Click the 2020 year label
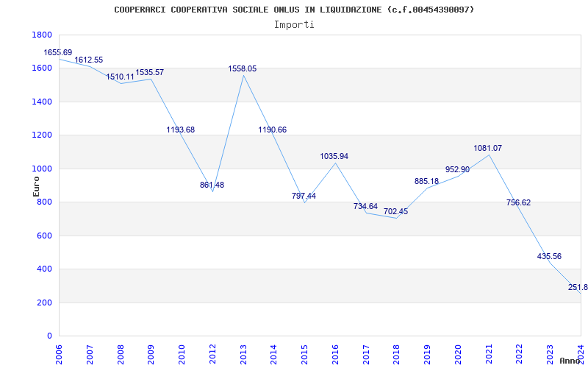588x368 pixels. 458,355
